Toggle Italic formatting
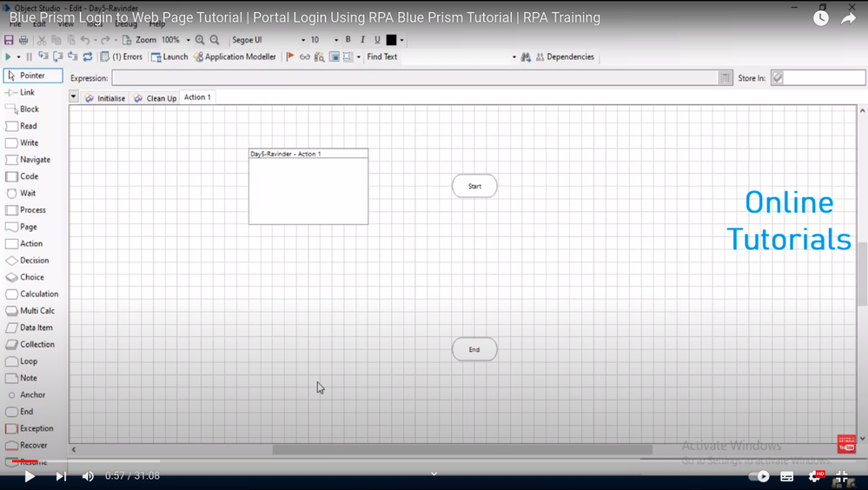The width and height of the screenshot is (868, 490). (362, 39)
